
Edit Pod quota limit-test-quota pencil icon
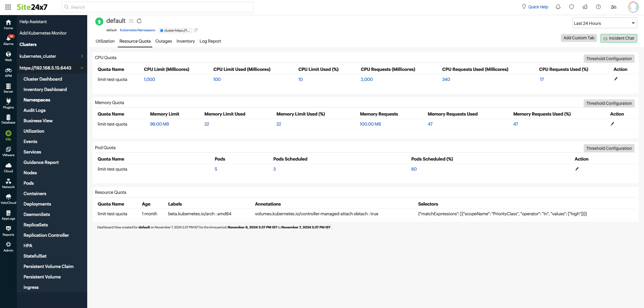pos(577,169)
